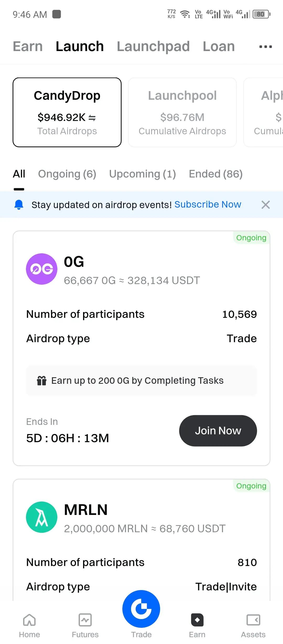Toggle the CandyDrop total swap arrows
The width and height of the screenshot is (283, 644).
92,118
